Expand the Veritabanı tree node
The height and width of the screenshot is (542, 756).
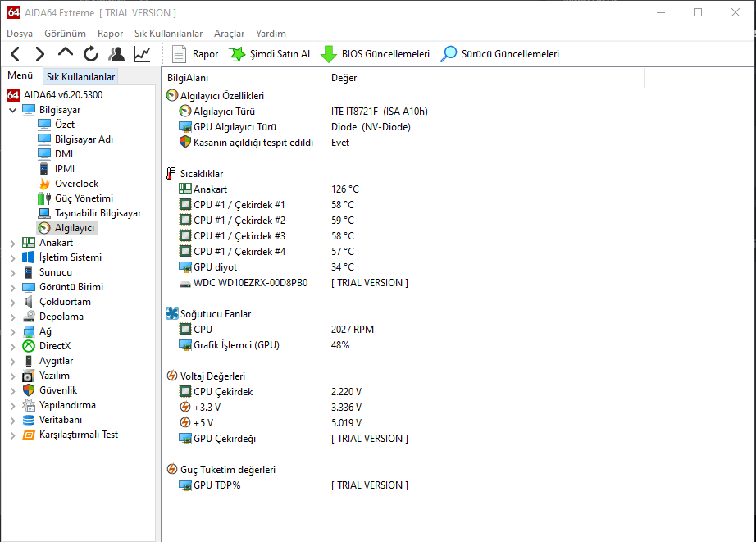tap(13, 421)
